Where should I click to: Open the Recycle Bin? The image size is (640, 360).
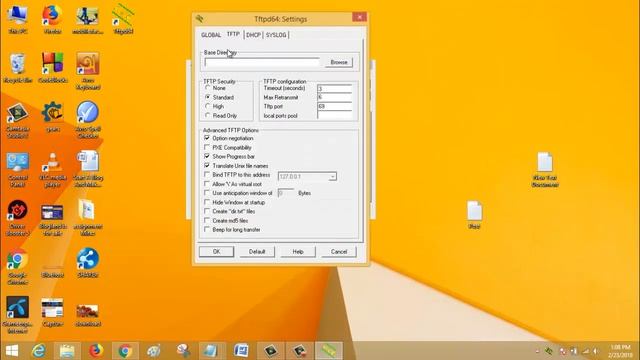click(18, 68)
